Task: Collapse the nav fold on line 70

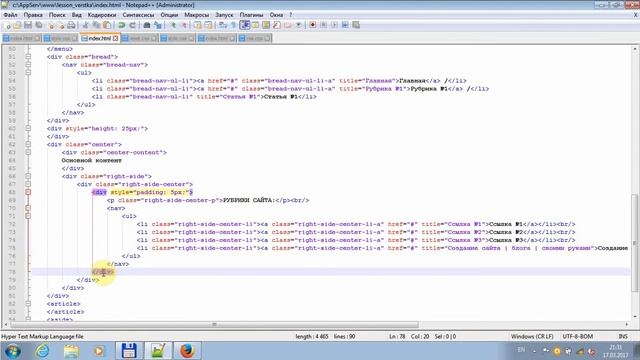Action: 28,208
